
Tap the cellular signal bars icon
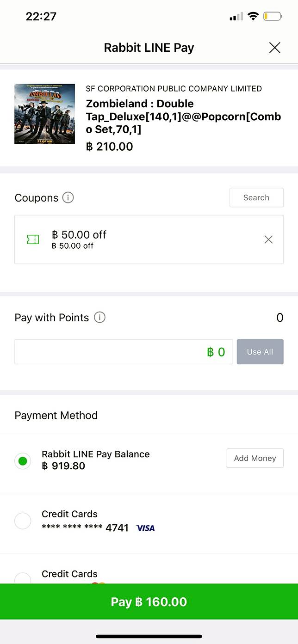(236, 17)
